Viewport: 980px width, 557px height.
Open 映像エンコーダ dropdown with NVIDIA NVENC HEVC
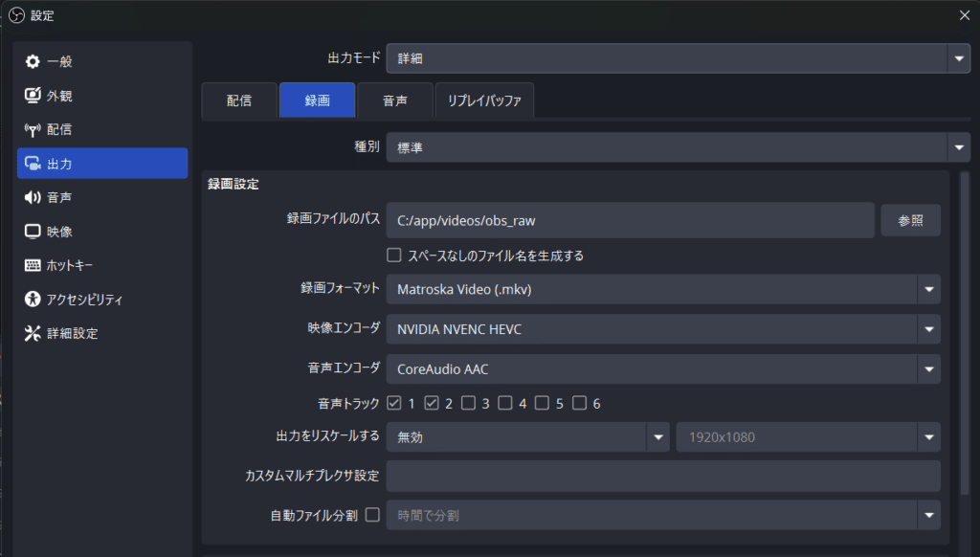point(663,329)
